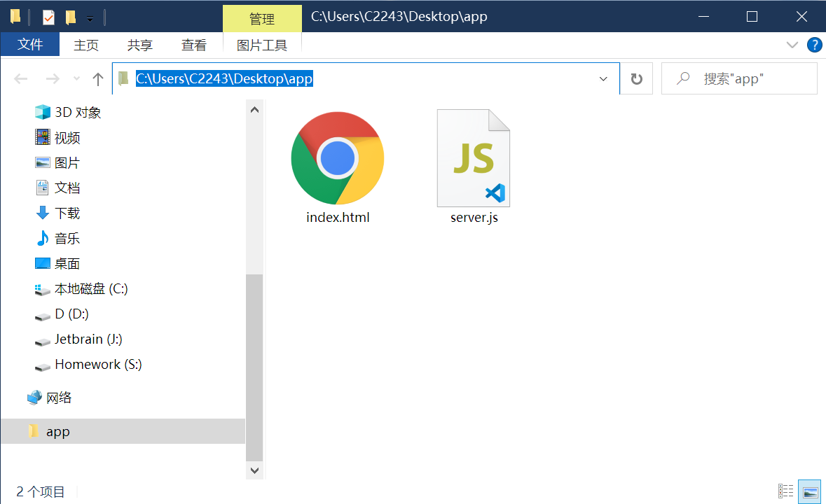This screenshot has width=826, height=504.
Task: Go forward with the right arrow button
Action: click(53, 79)
